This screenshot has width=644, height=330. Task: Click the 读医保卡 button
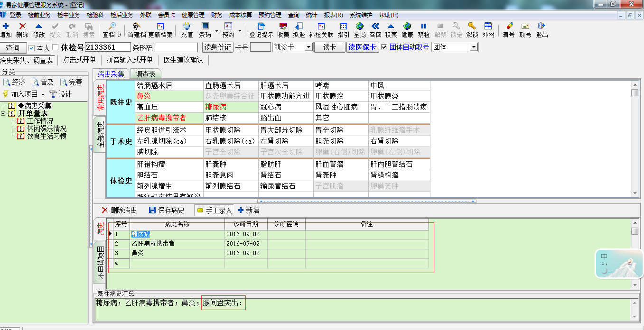(362, 47)
